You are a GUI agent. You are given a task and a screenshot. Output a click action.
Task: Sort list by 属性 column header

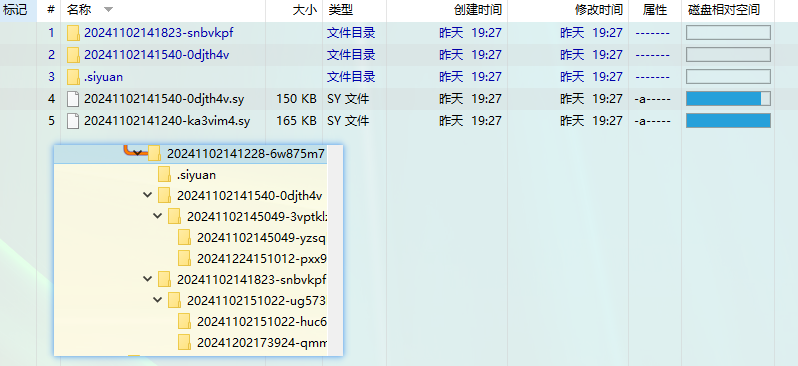[x=655, y=10]
